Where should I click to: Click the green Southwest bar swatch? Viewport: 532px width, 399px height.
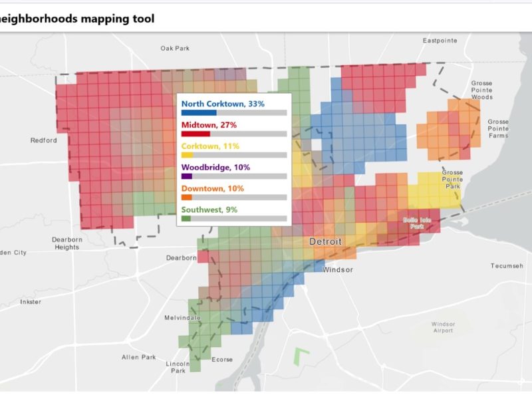(186, 218)
